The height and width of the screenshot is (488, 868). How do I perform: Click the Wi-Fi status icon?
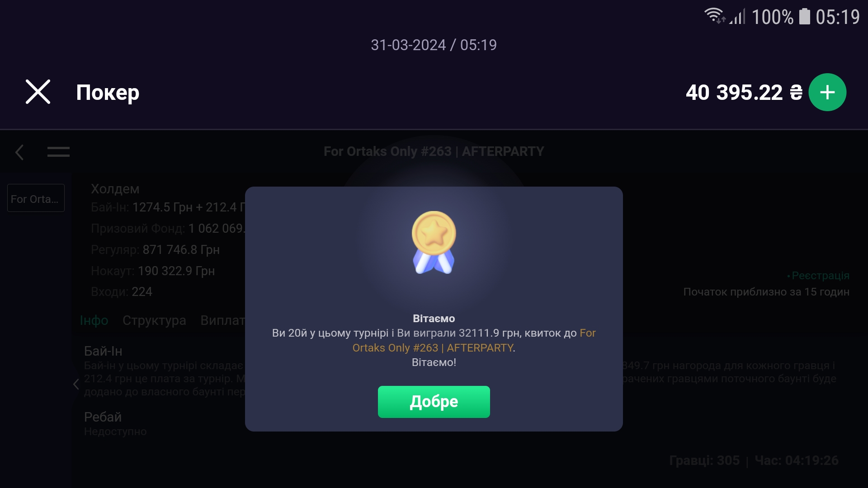click(714, 16)
